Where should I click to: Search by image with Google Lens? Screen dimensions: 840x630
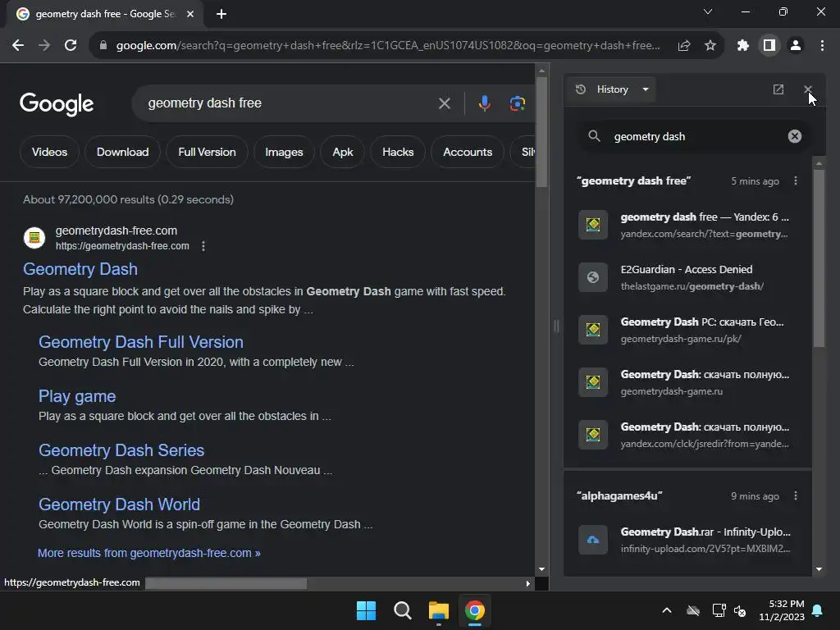point(517,103)
